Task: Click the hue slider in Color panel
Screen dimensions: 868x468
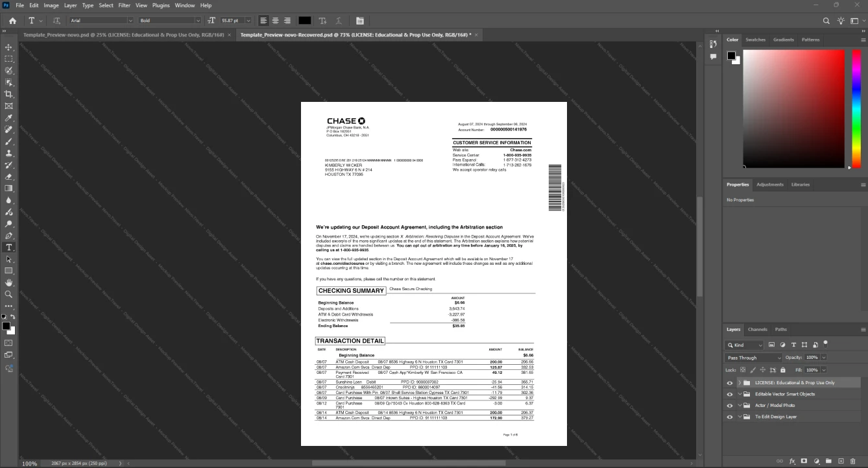Action: tap(856, 109)
